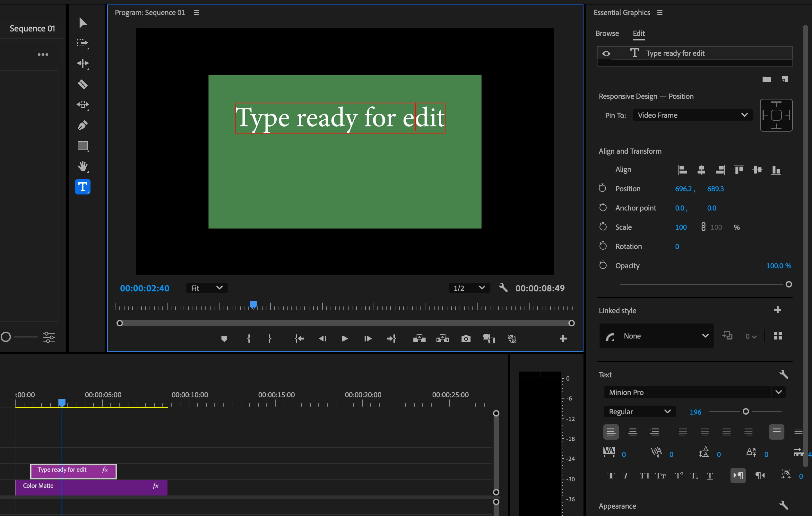
Task: Hide the 'Type ready for edit' layer
Action: [x=606, y=54]
